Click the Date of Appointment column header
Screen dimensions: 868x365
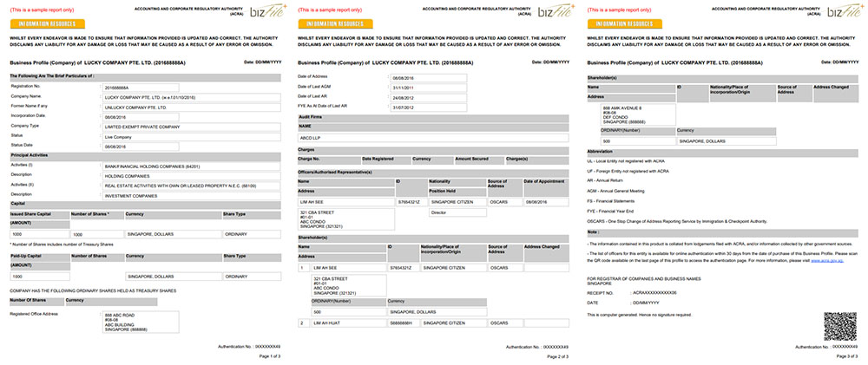tap(546, 187)
